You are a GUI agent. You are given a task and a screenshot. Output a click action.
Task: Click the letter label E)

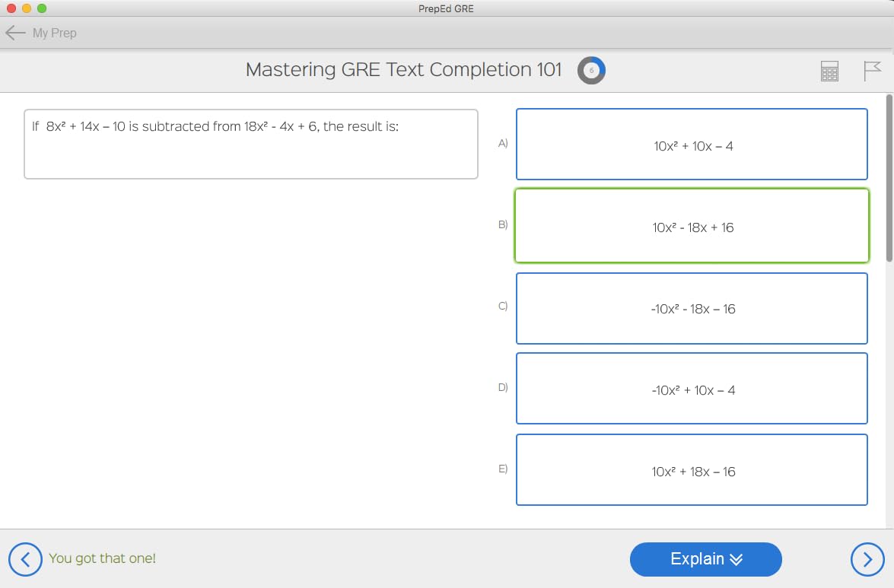tap(503, 469)
